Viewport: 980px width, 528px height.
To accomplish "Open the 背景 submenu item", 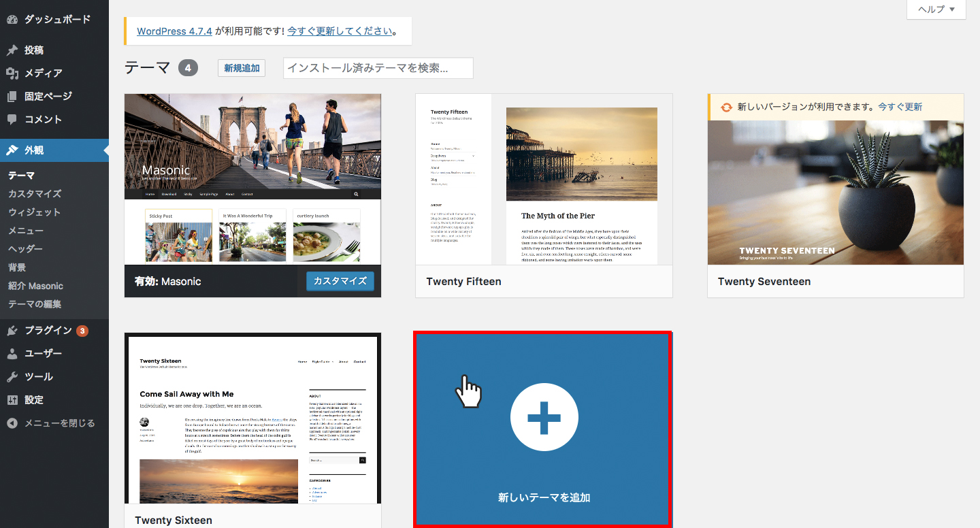I will click(17, 267).
